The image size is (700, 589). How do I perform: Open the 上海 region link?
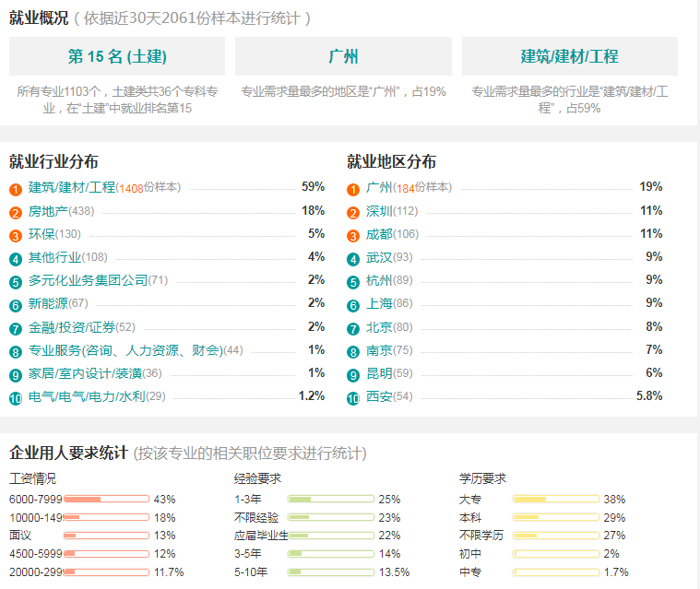click(379, 304)
